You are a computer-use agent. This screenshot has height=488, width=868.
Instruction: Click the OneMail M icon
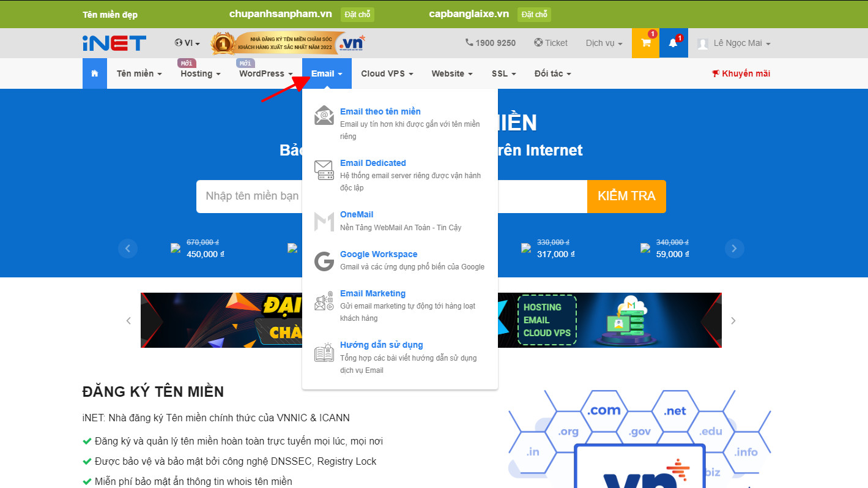click(324, 221)
